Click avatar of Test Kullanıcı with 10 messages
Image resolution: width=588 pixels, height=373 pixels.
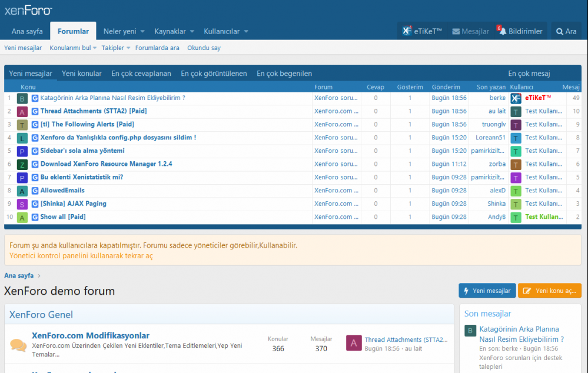(516, 111)
